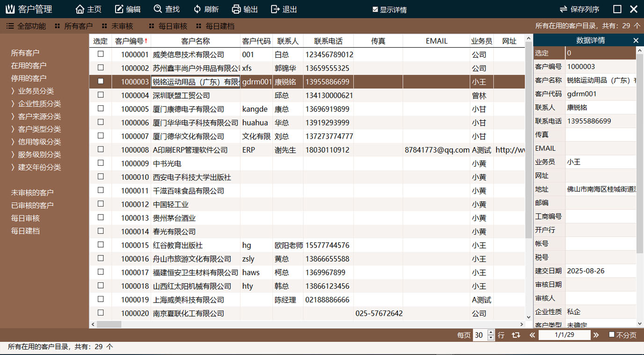
Task: Click Save Column Order (保存列序) icon
Action: click(563, 9)
